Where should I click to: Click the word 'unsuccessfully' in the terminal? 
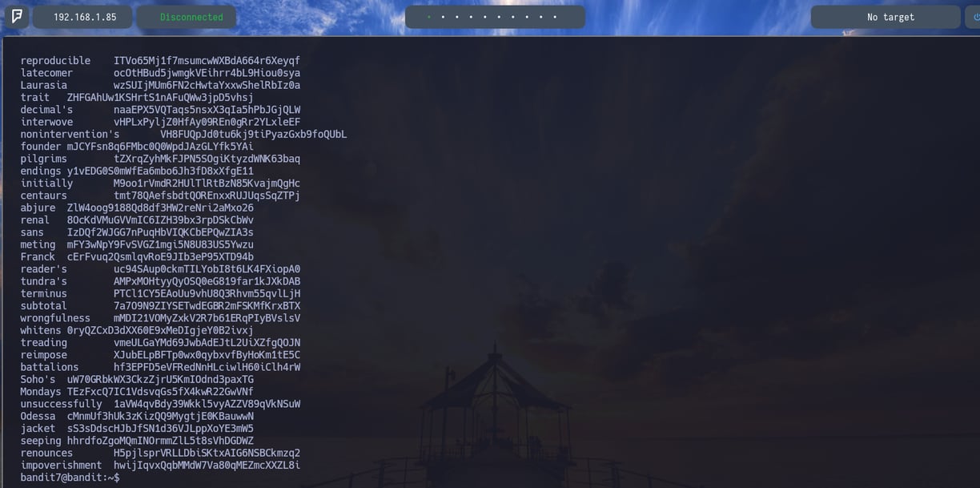(x=61, y=405)
